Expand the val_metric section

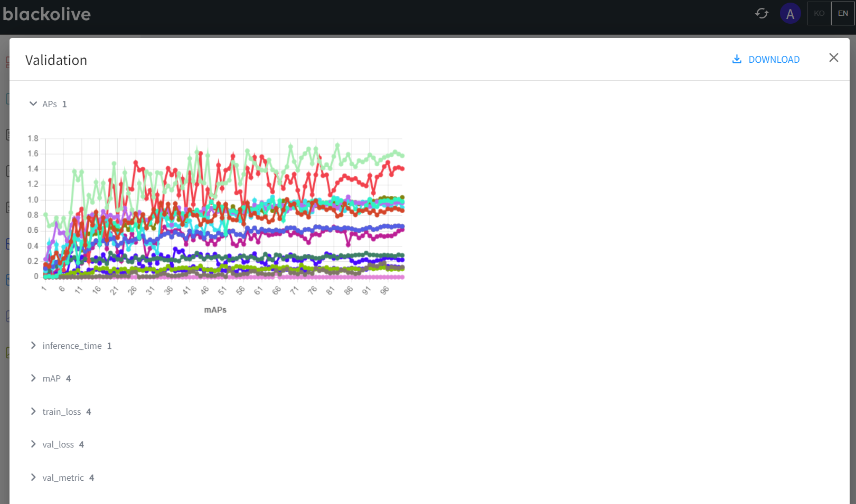coord(33,478)
